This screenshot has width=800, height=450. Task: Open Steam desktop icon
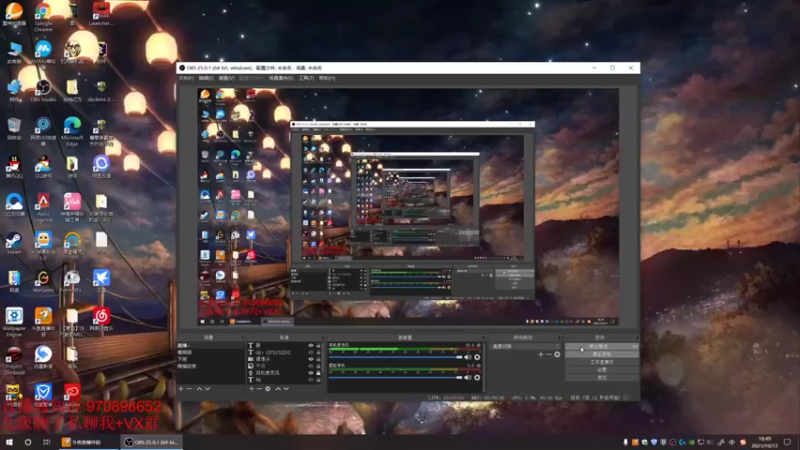point(14,243)
